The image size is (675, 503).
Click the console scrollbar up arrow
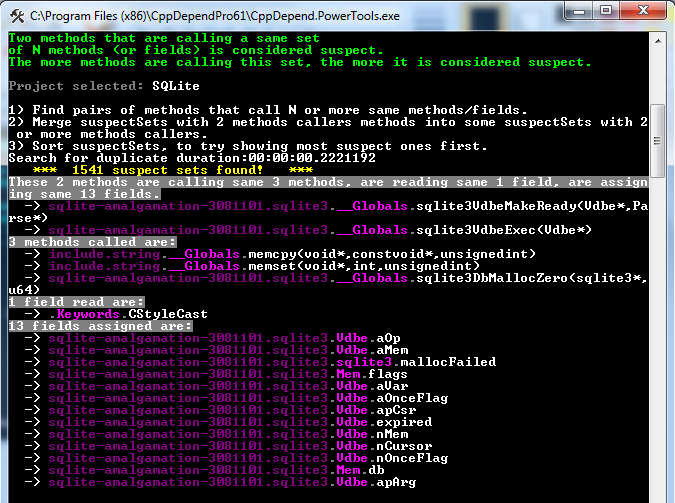[658, 41]
